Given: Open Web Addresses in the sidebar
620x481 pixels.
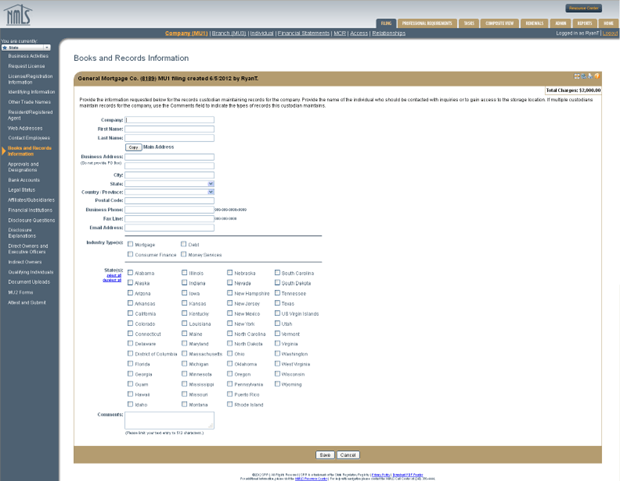Looking at the screenshot, I should [25, 128].
